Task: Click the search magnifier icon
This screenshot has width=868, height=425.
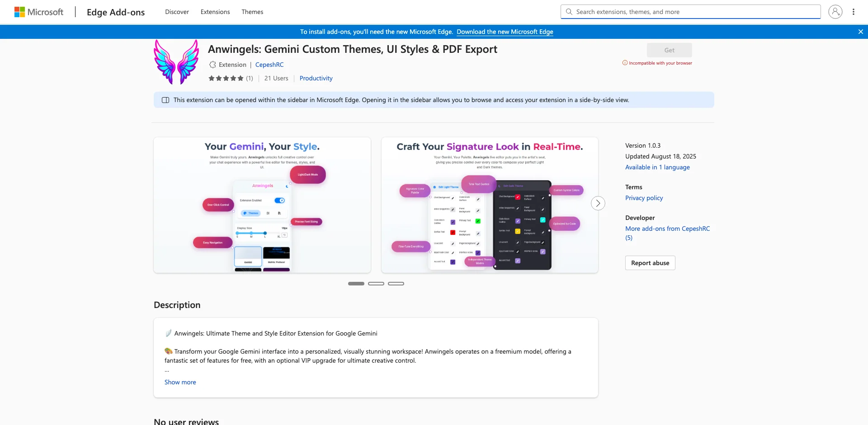Action: click(x=569, y=11)
